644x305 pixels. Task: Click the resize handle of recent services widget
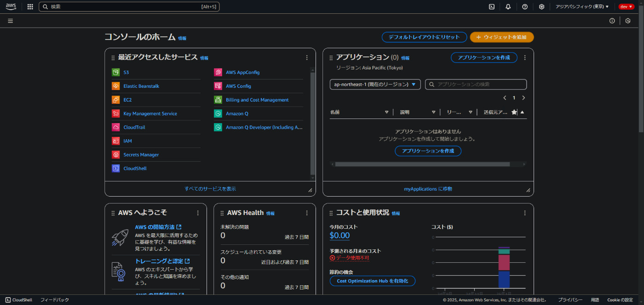click(x=310, y=190)
